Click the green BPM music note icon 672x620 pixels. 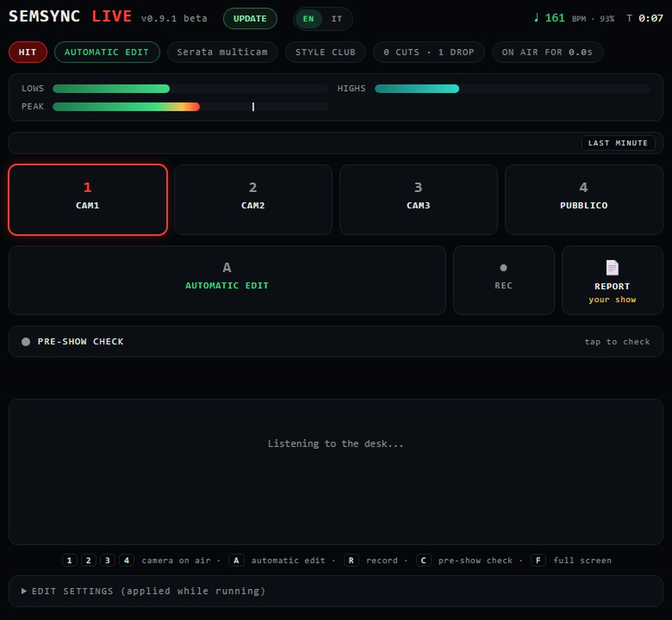click(x=536, y=18)
